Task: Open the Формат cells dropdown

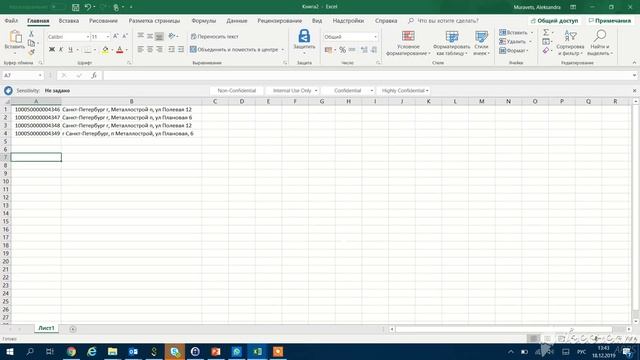Action: 514,51
